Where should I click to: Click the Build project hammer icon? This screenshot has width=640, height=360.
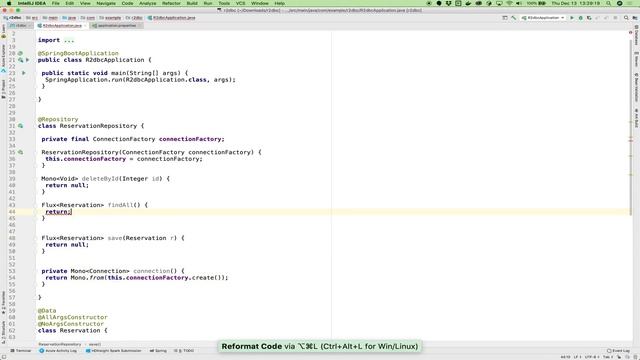(x=514, y=18)
